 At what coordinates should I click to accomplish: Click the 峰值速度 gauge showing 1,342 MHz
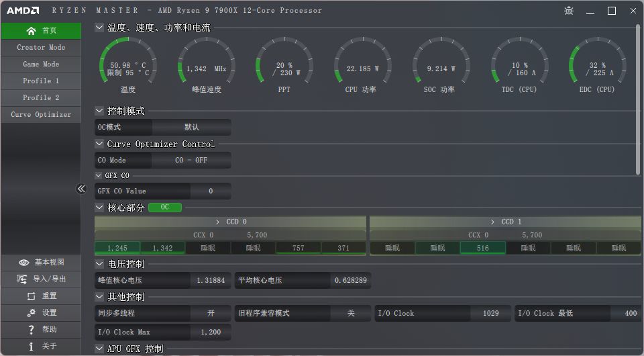tap(207, 60)
